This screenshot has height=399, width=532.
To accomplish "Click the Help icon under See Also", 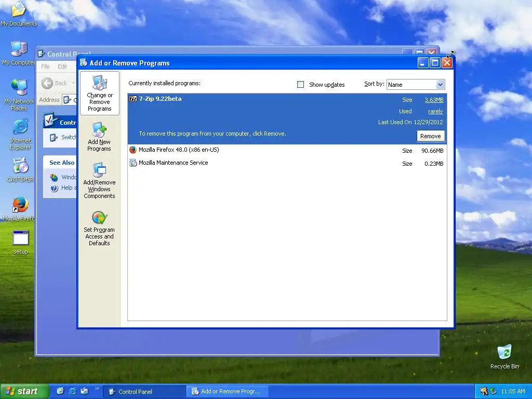I will tap(54, 188).
